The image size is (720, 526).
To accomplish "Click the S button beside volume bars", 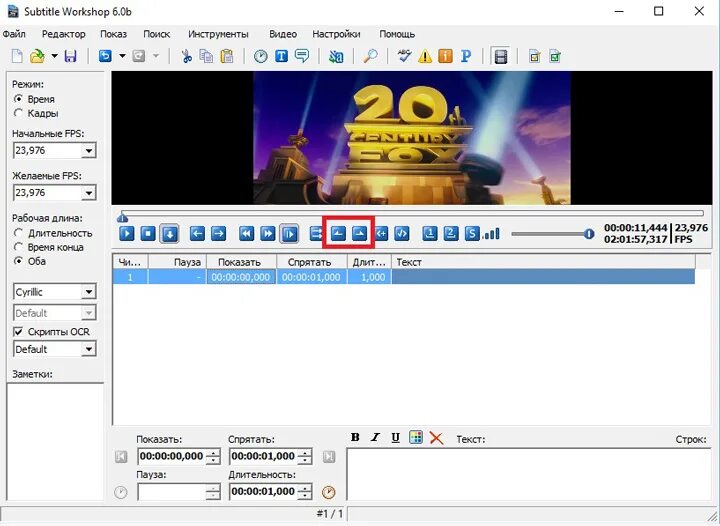I will (472, 234).
